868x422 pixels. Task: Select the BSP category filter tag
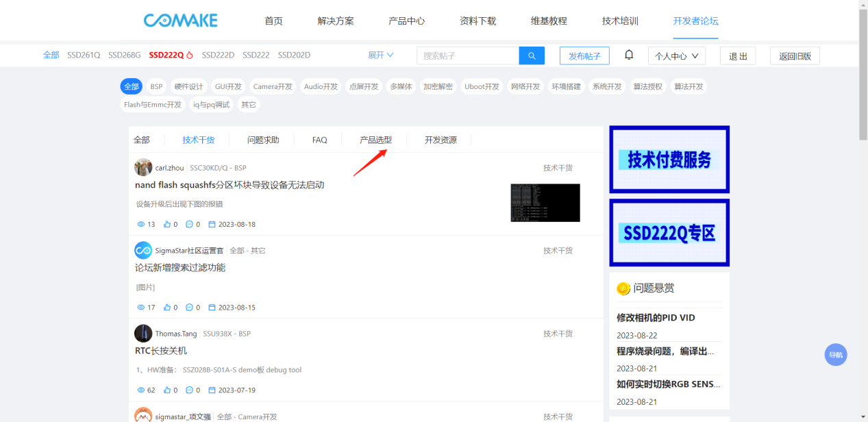pos(156,86)
